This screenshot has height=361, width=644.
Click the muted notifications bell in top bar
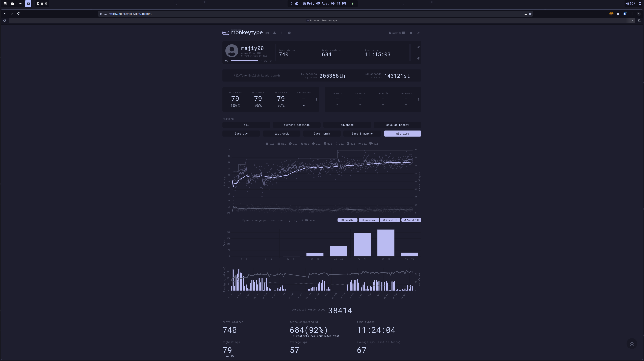coord(296,4)
